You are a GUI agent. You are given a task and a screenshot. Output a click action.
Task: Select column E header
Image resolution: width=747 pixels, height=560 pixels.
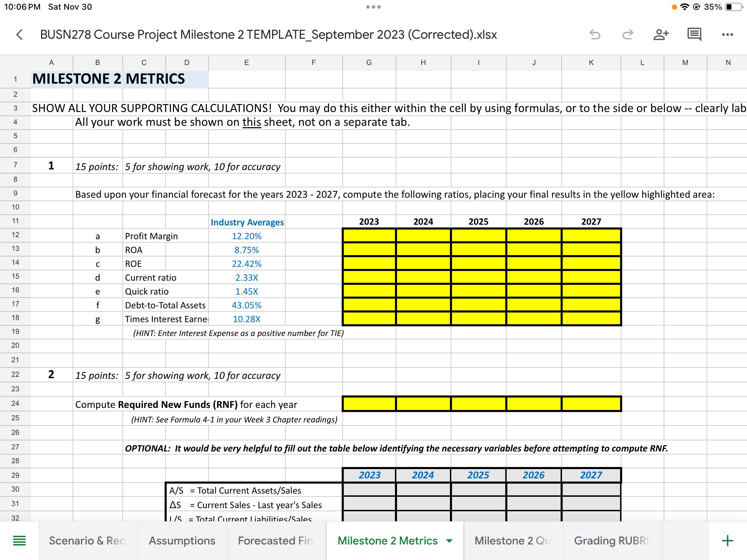[x=247, y=63]
